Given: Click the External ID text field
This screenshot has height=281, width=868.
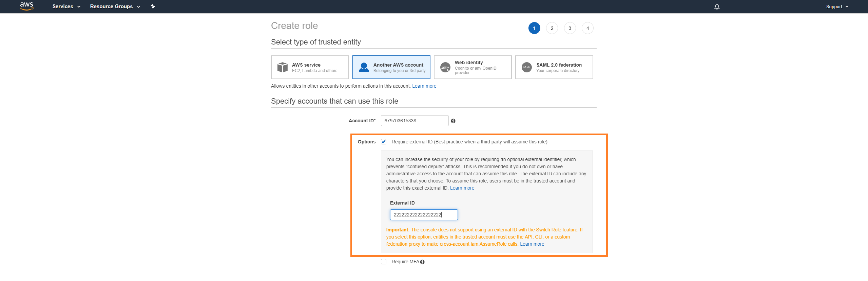Looking at the screenshot, I should click(x=424, y=215).
